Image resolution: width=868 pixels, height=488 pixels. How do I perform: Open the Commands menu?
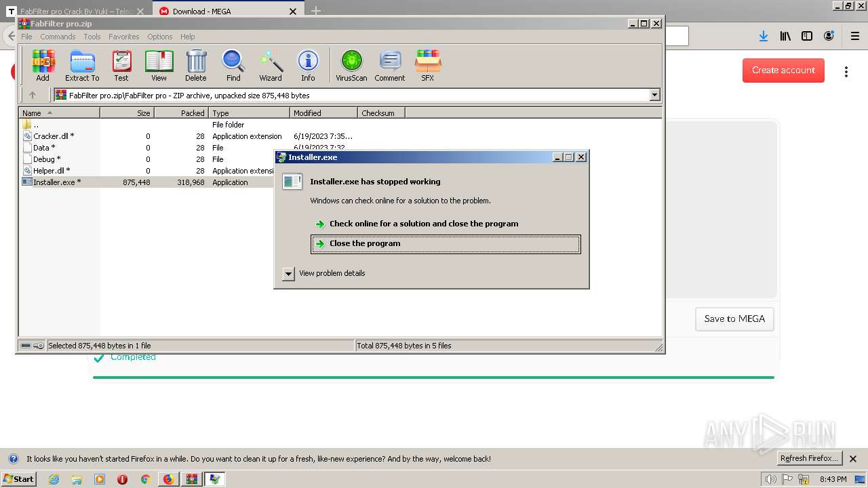58,37
